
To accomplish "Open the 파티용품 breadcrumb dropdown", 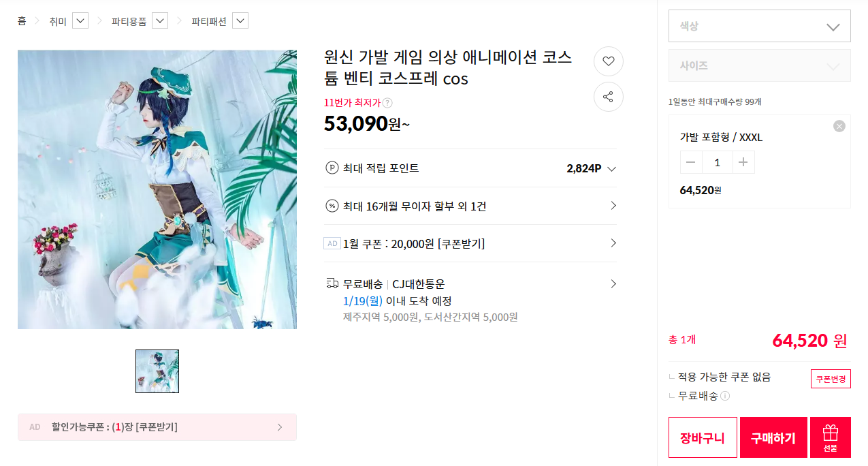I will tap(160, 21).
